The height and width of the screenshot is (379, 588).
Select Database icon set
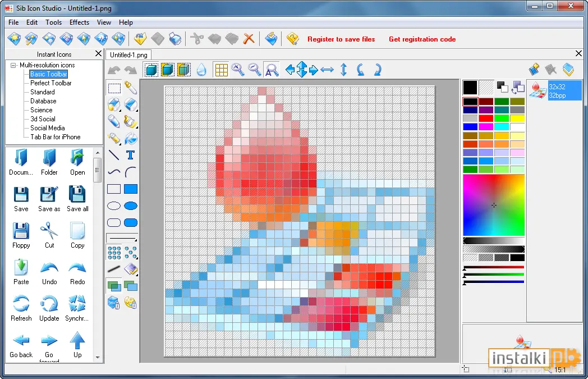pos(43,101)
